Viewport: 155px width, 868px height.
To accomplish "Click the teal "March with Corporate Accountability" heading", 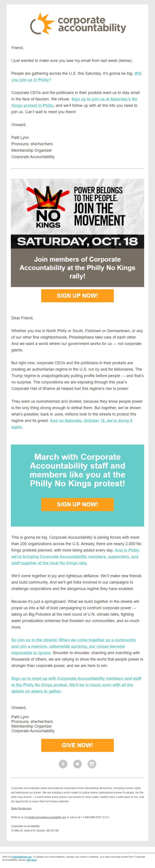I will click(77, 470).
